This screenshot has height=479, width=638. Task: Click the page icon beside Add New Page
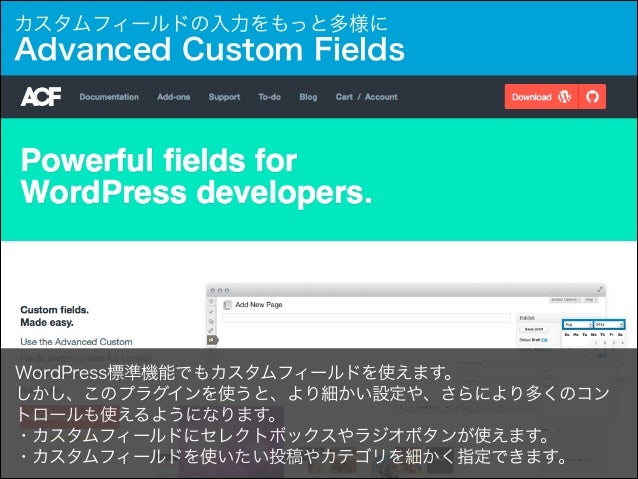pyautogui.click(x=227, y=304)
